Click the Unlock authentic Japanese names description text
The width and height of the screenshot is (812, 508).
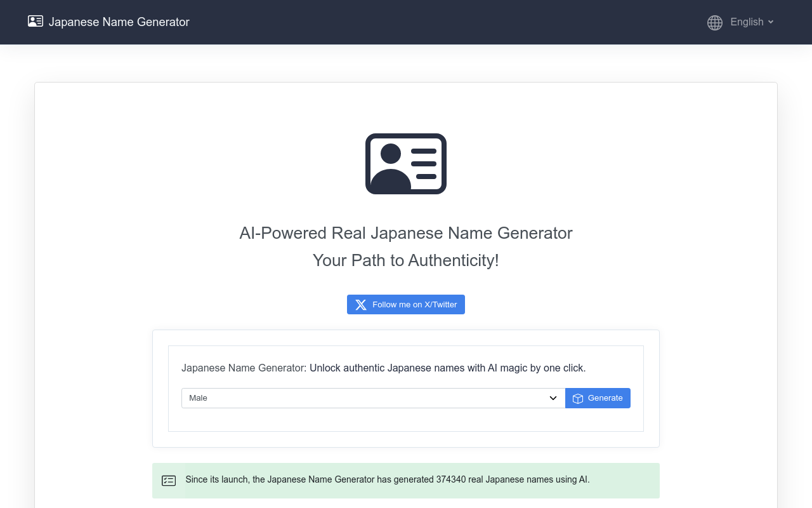click(x=447, y=368)
